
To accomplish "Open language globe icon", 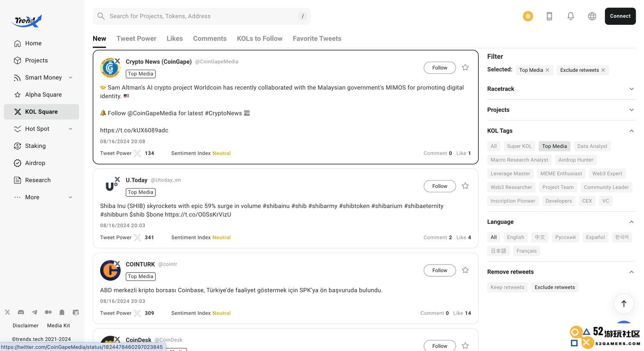I will pos(592,16).
